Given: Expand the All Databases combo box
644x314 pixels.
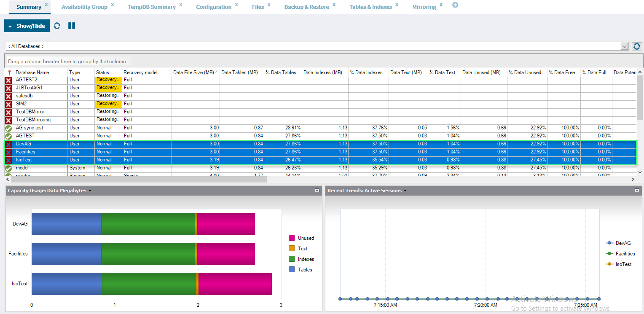Looking at the screenshot, I should point(624,46).
